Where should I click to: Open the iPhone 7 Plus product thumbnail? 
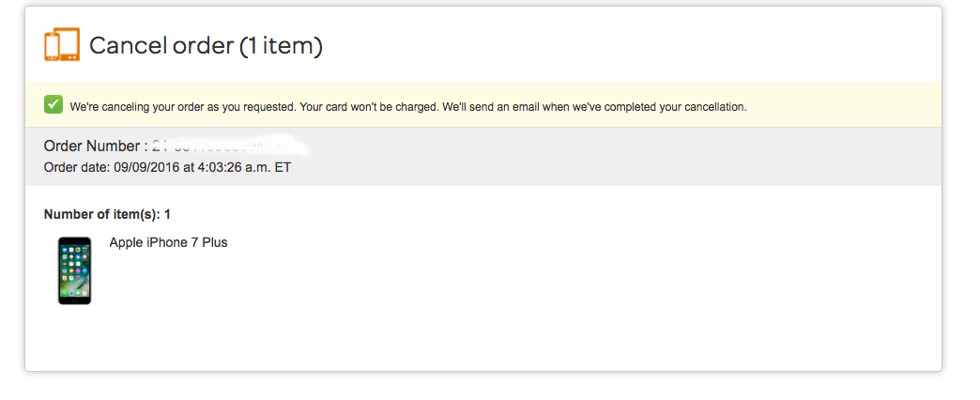click(74, 270)
